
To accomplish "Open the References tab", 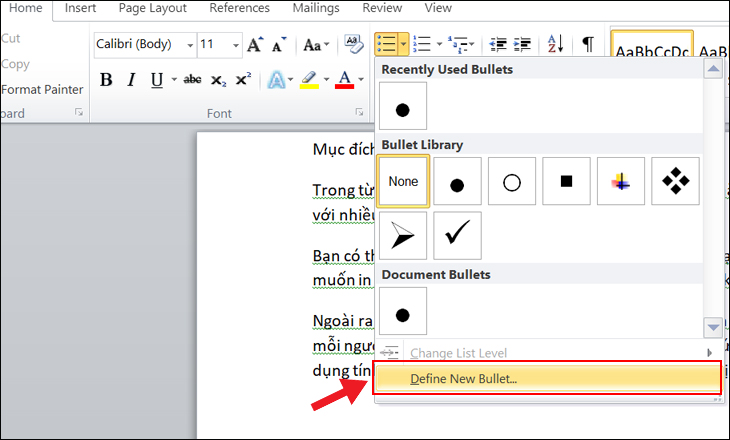I will click(x=239, y=8).
